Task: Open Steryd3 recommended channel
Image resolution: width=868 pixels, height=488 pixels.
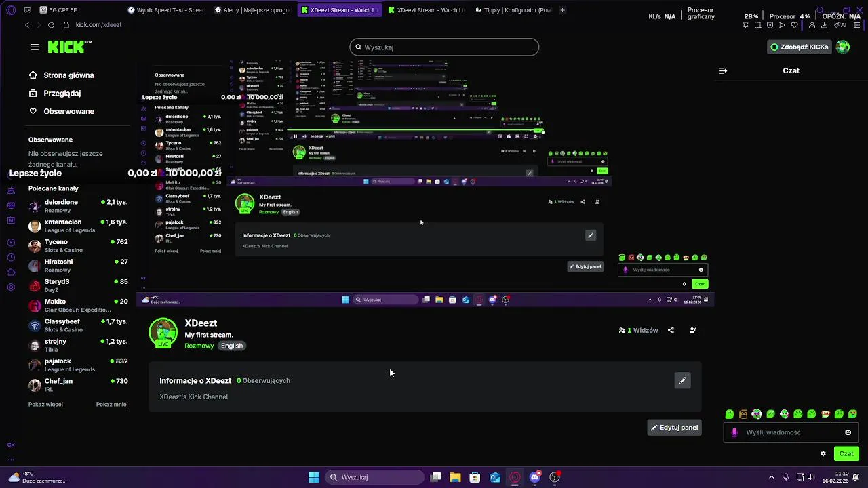Action: coord(78,285)
